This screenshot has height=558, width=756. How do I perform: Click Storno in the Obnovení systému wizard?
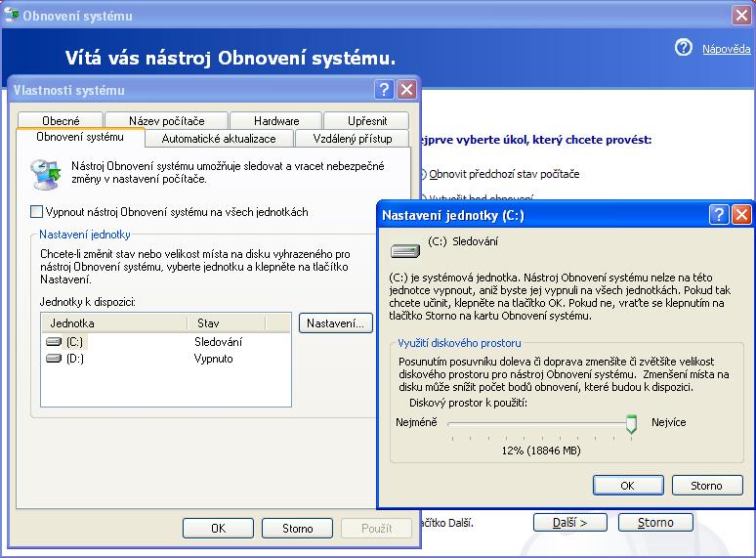point(655,522)
